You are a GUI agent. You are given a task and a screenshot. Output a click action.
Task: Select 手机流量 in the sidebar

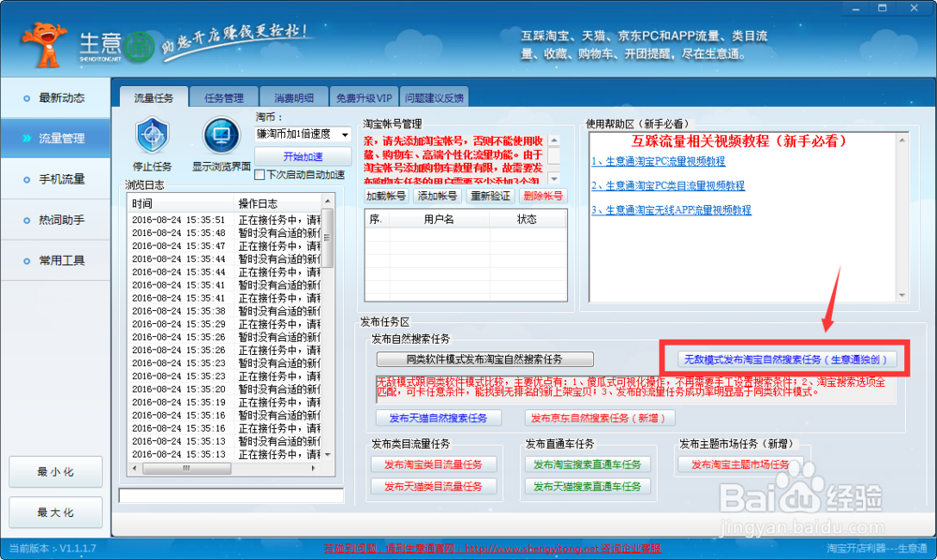coord(55,179)
